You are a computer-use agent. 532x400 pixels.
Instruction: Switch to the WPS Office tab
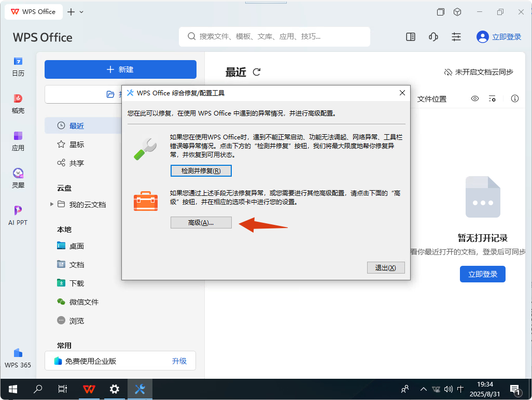pos(34,12)
